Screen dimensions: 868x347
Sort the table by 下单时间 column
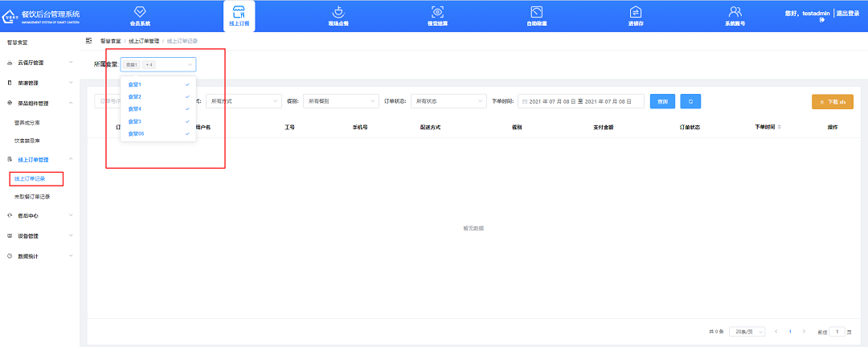coord(768,127)
